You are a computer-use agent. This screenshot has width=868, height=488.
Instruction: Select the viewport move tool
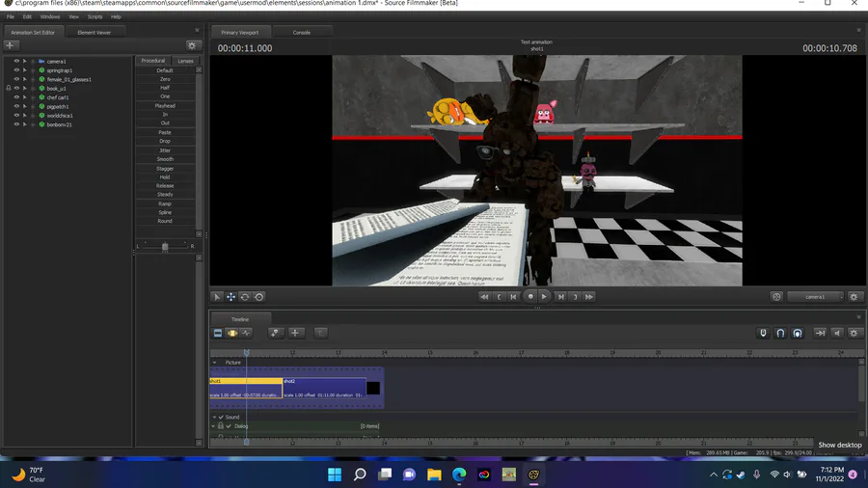click(x=231, y=297)
